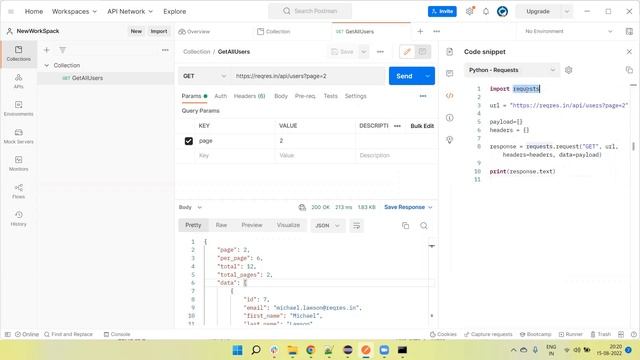This screenshot has height=360, width=640.
Task: Open collections panel three-dot options
Action: click(165, 50)
